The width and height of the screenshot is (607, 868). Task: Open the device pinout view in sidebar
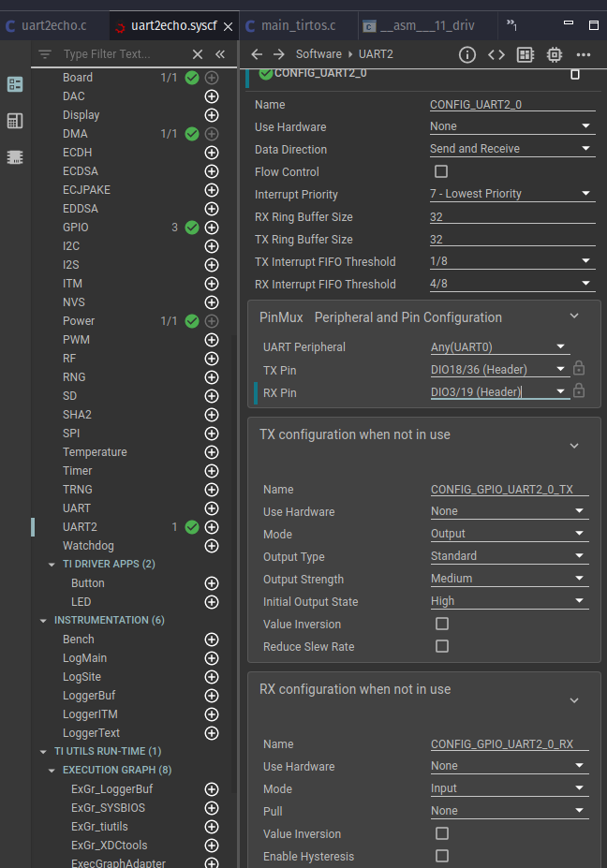pyautogui.click(x=14, y=157)
